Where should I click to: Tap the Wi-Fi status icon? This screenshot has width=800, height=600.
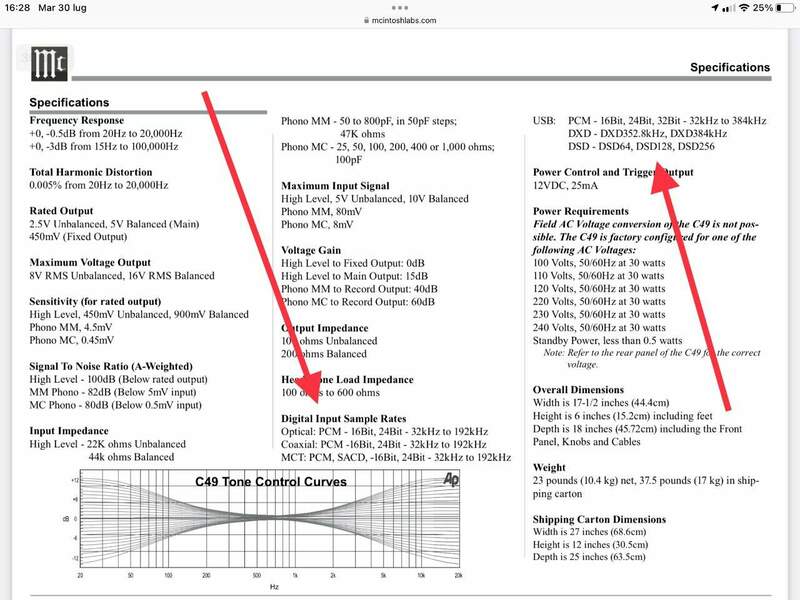click(x=744, y=8)
